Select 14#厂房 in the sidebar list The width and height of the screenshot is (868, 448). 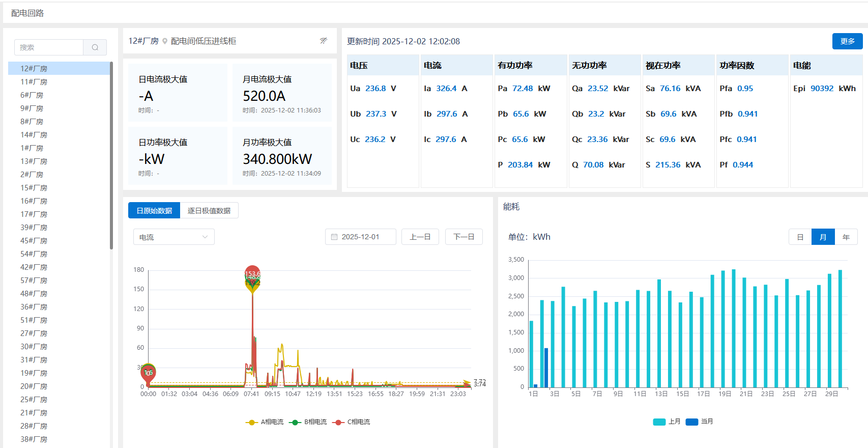coord(34,135)
